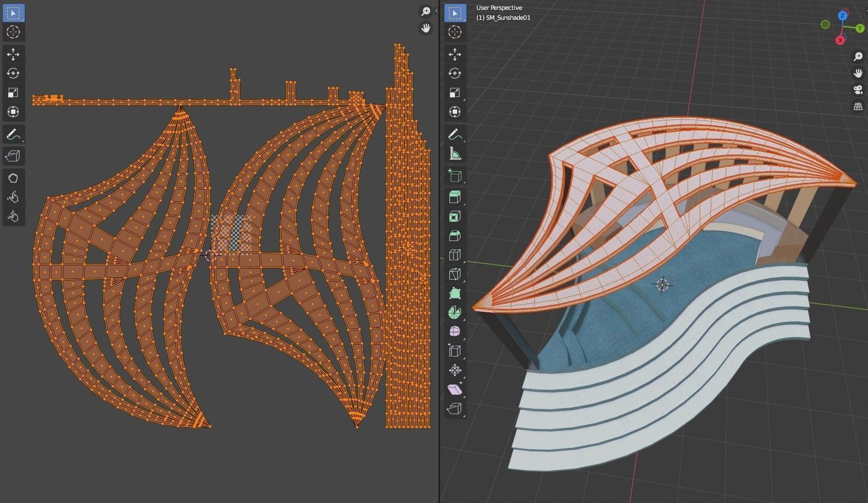Image resolution: width=868 pixels, height=503 pixels.
Task: Activate the Add Cube tool
Action: click(x=455, y=176)
